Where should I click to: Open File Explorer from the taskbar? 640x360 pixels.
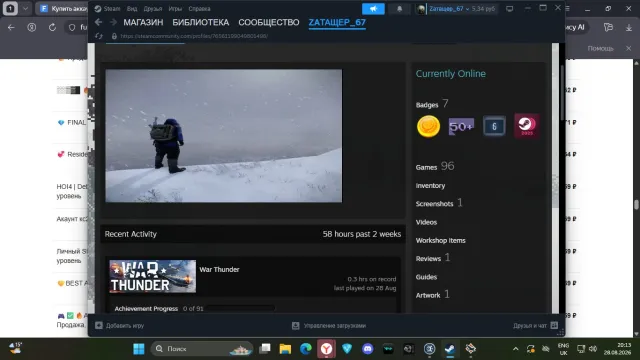tap(285, 349)
